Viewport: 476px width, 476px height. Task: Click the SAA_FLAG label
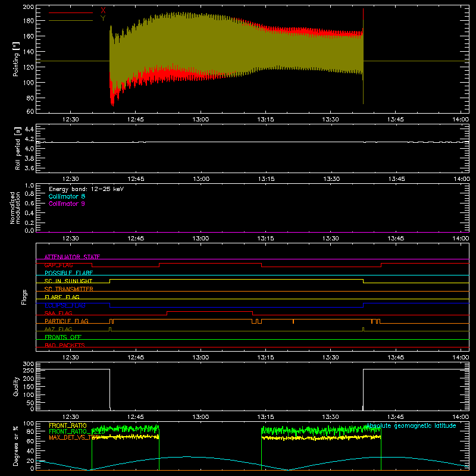coord(58,313)
